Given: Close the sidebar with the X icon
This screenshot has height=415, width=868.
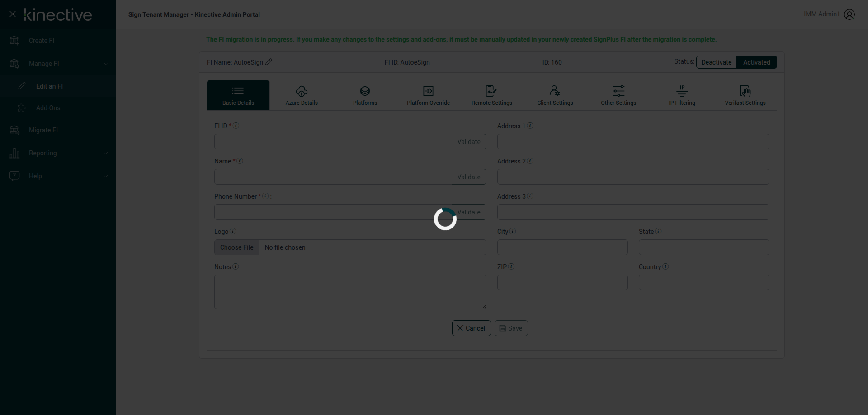Looking at the screenshot, I should click(13, 14).
